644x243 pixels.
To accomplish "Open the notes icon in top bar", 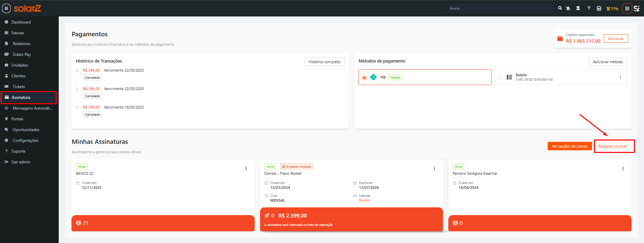I will point(599,8).
